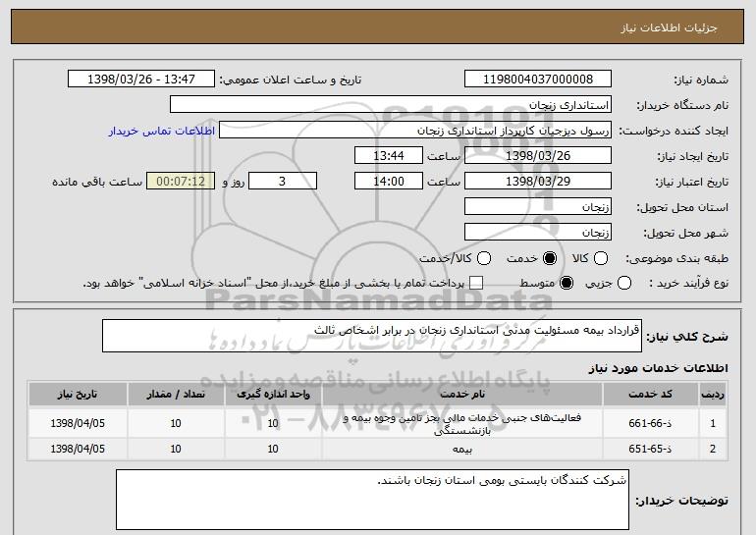Click need date 1398/04/05 in row 2
756x535 pixels.
coord(78,449)
